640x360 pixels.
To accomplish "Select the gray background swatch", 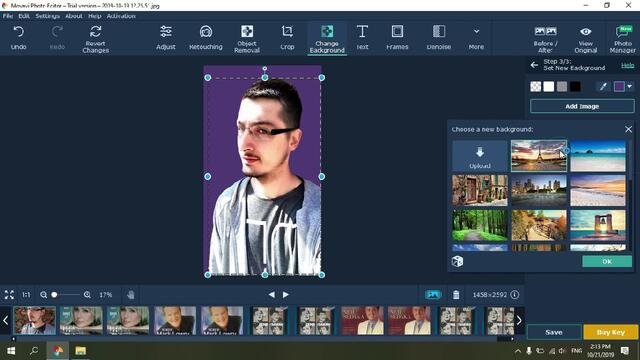I will click(x=562, y=87).
